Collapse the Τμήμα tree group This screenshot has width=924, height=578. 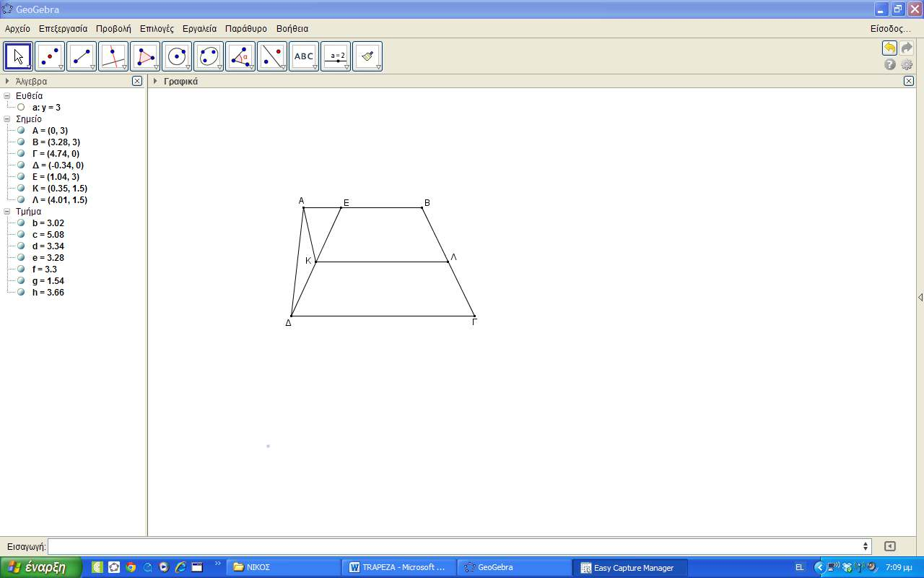point(7,211)
